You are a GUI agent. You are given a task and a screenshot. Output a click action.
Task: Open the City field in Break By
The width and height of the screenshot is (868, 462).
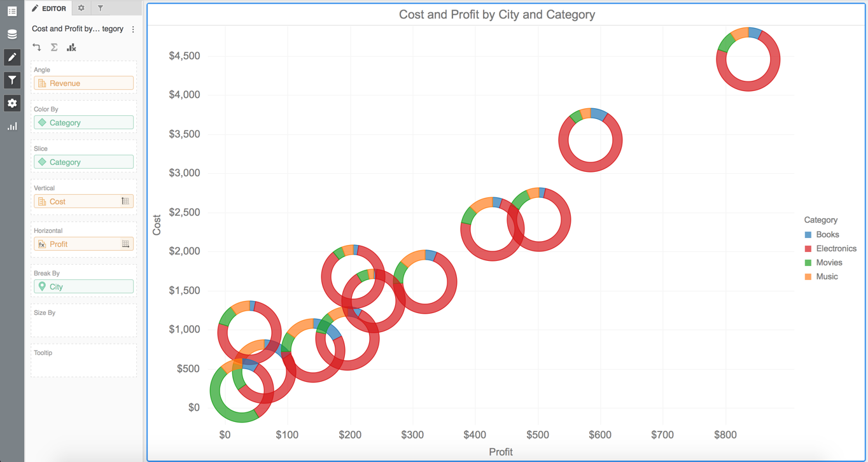click(83, 287)
